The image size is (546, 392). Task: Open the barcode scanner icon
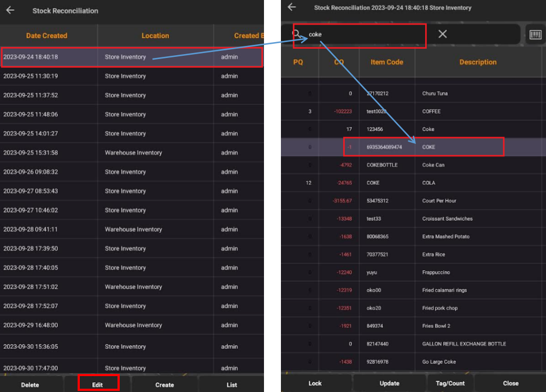tap(535, 34)
